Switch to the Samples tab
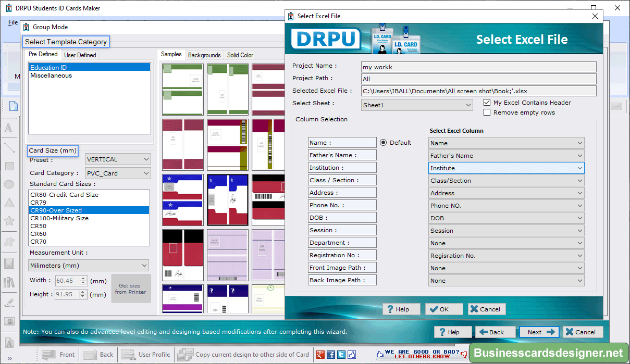 (x=171, y=54)
